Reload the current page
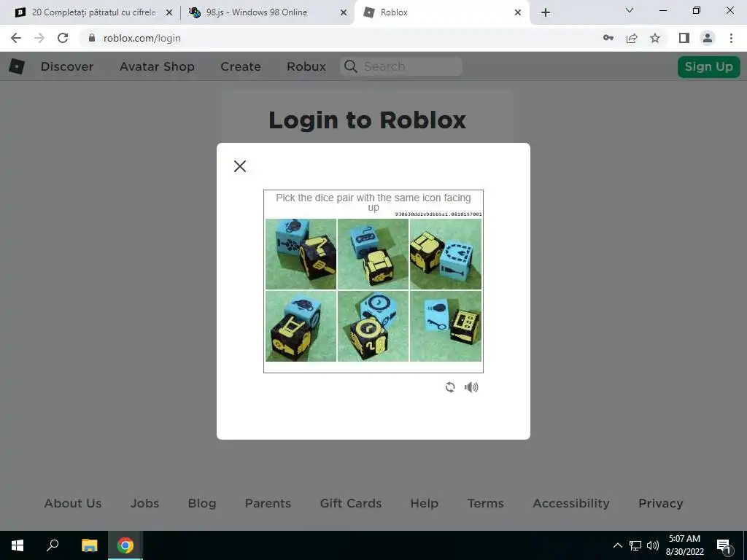Viewport: 747px width, 560px height. [x=63, y=38]
